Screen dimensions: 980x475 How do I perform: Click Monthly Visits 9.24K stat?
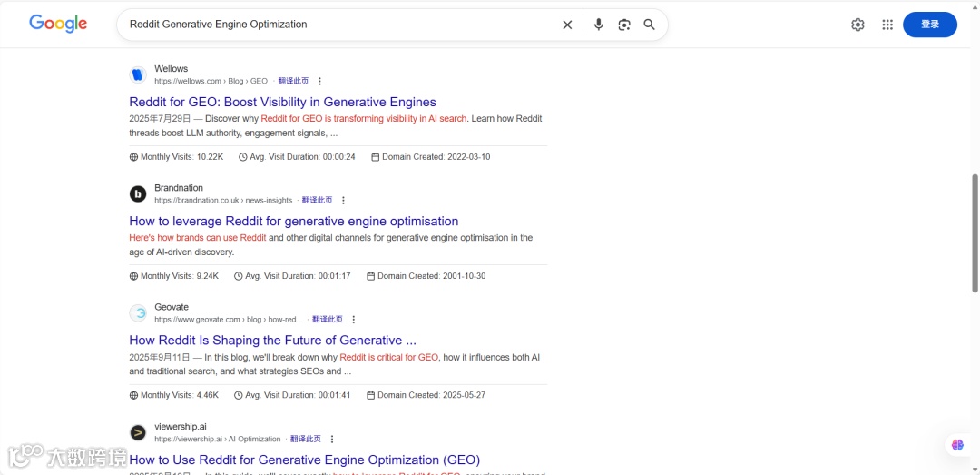[x=173, y=276]
